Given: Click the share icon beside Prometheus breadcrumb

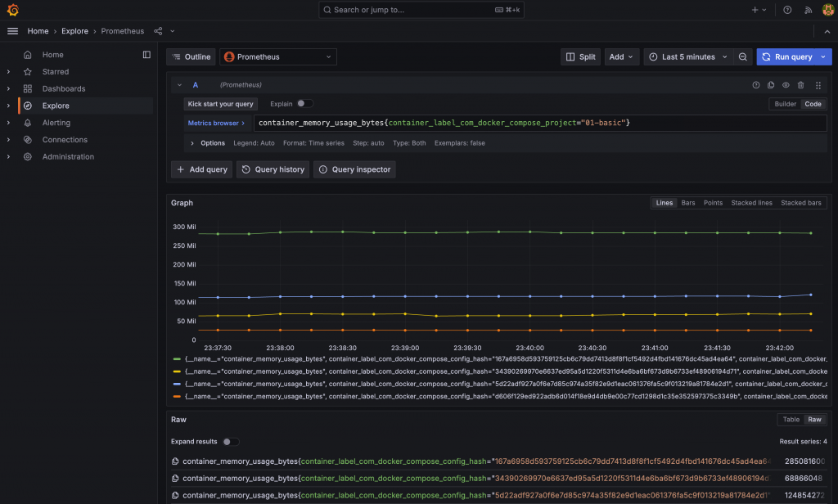Looking at the screenshot, I should pyautogui.click(x=158, y=31).
